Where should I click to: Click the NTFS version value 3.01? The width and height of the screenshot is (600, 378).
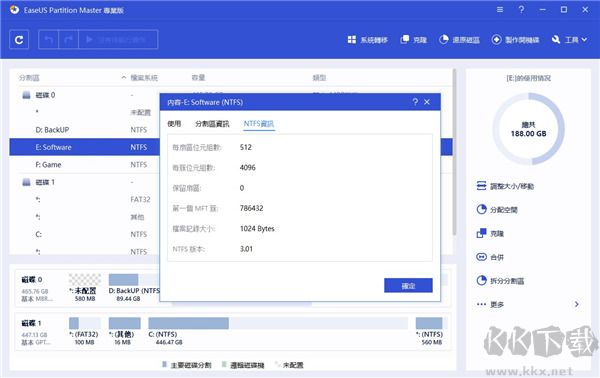tap(246, 249)
